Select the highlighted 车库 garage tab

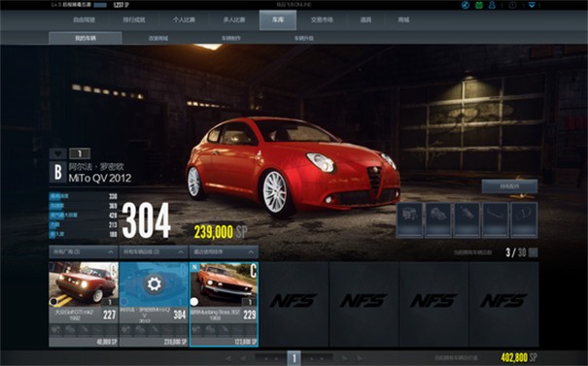tap(278, 19)
